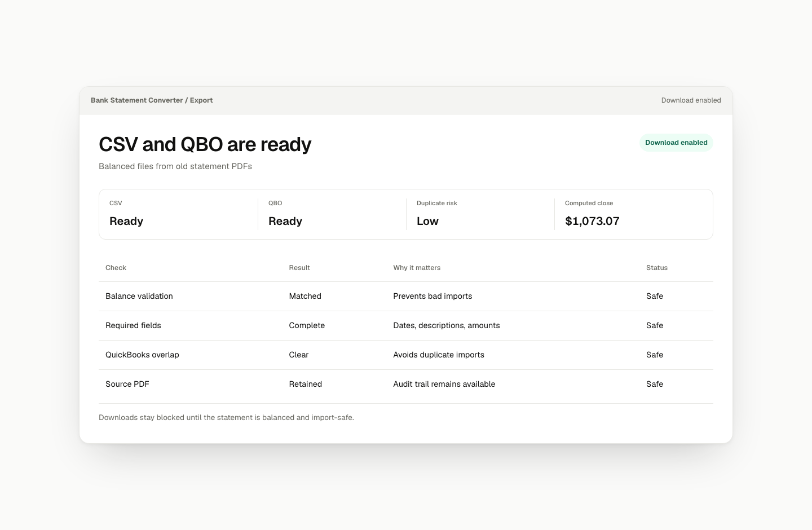Click the "Bank Statement Converter / Export" breadcrumb

[152, 100]
